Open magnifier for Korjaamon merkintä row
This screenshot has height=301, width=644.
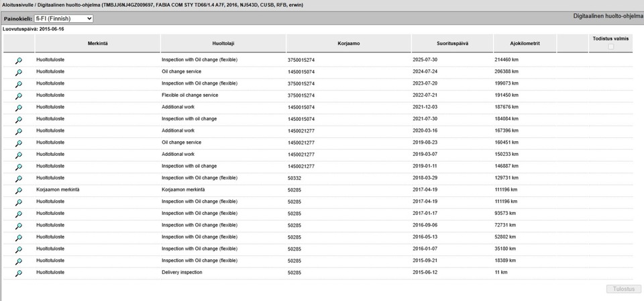pyautogui.click(x=19, y=190)
